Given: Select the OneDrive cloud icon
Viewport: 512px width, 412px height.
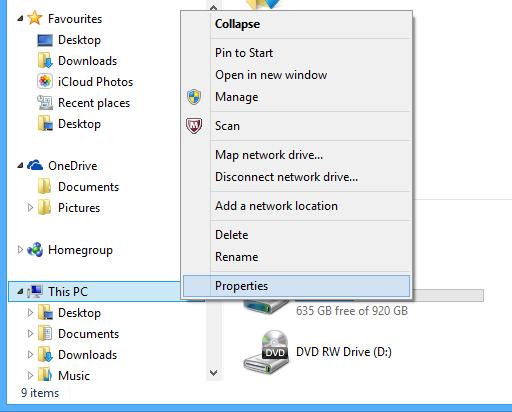Looking at the screenshot, I should tap(35, 165).
